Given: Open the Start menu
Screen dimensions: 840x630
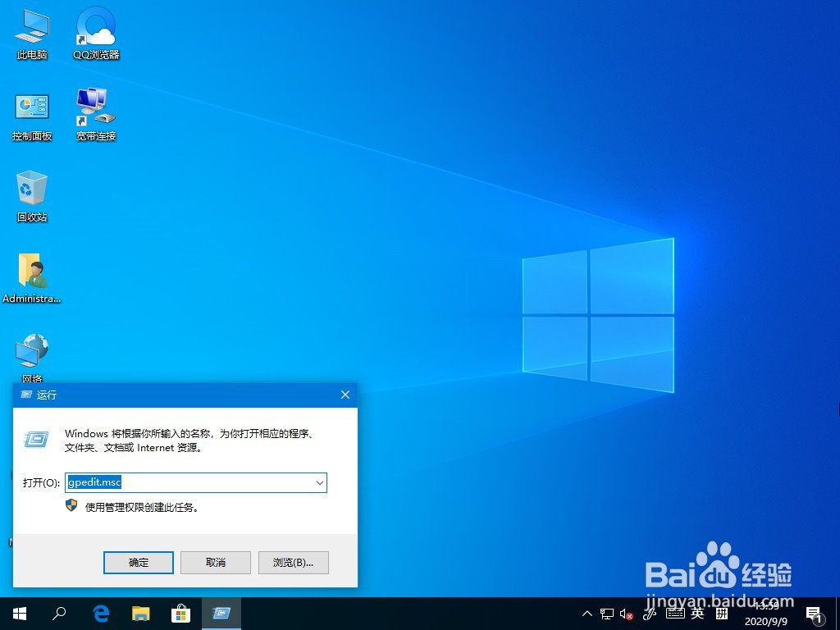Looking at the screenshot, I should [x=18, y=613].
